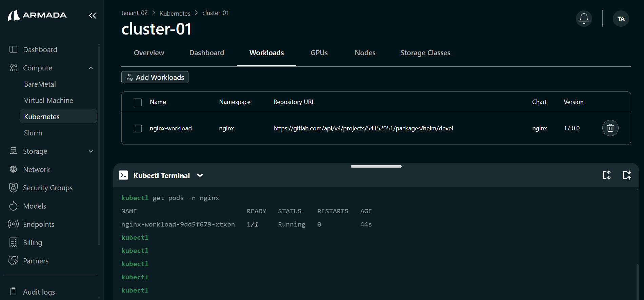The image size is (644, 300).
Task: Click the Add Workloads button
Action: coord(155,77)
